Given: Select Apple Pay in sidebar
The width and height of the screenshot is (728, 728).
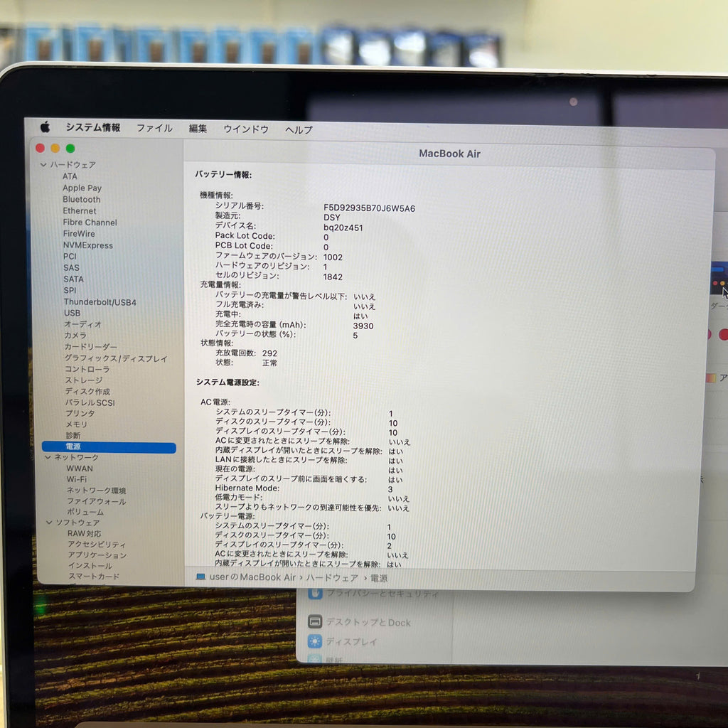Looking at the screenshot, I should (82, 188).
